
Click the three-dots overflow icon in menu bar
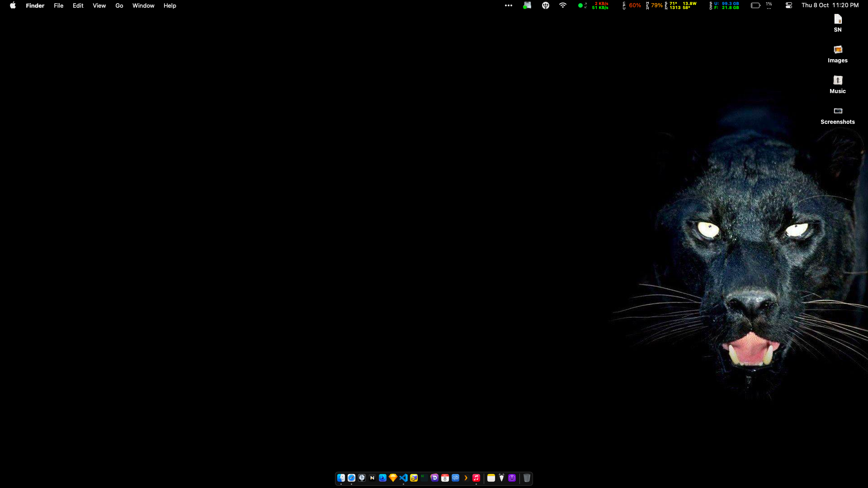point(508,5)
